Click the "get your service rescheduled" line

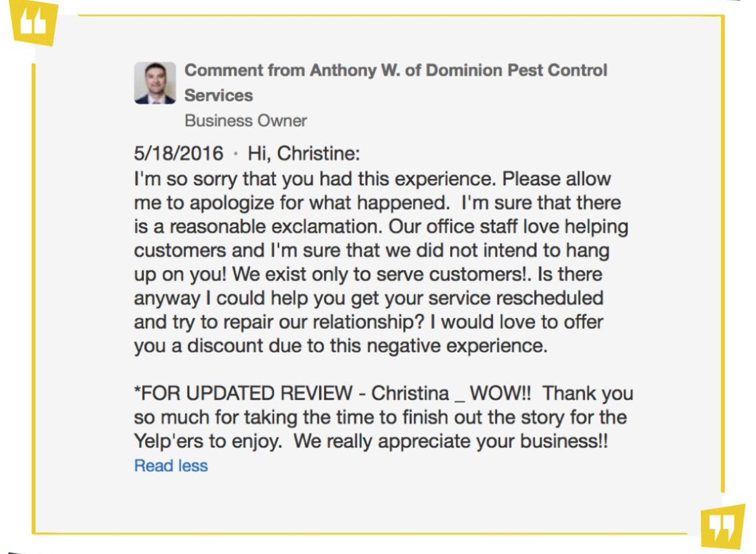tap(369, 298)
